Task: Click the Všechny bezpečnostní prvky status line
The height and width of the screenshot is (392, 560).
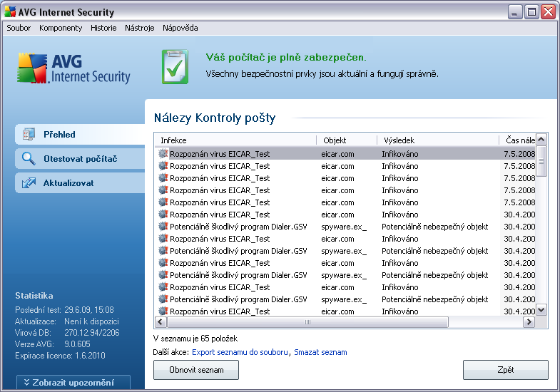Action: [322, 74]
